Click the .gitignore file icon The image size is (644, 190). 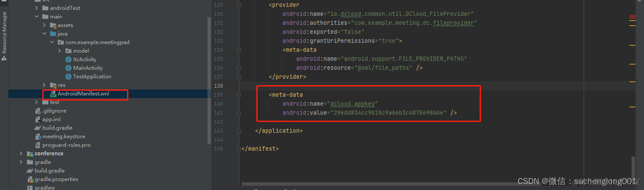coord(38,111)
